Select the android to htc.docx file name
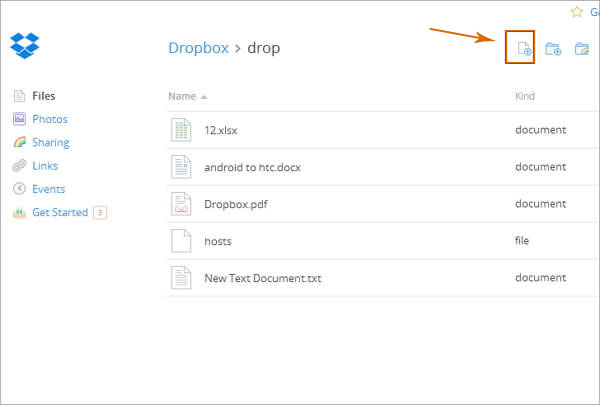Screen dimensions: 600x405 pos(253,167)
